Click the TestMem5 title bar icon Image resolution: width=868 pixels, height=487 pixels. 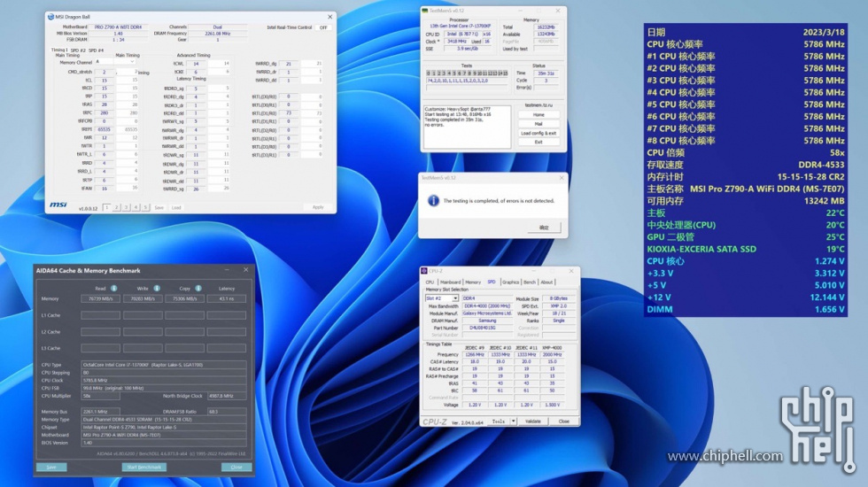(x=424, y=11)
